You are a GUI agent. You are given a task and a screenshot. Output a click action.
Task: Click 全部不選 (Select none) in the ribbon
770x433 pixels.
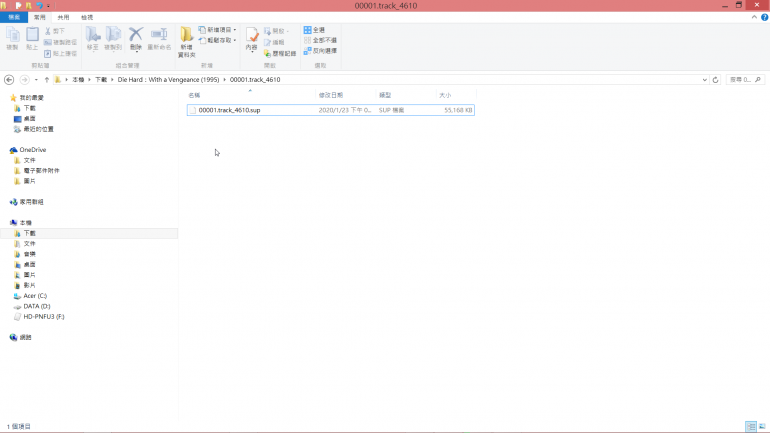pos(320,40)
